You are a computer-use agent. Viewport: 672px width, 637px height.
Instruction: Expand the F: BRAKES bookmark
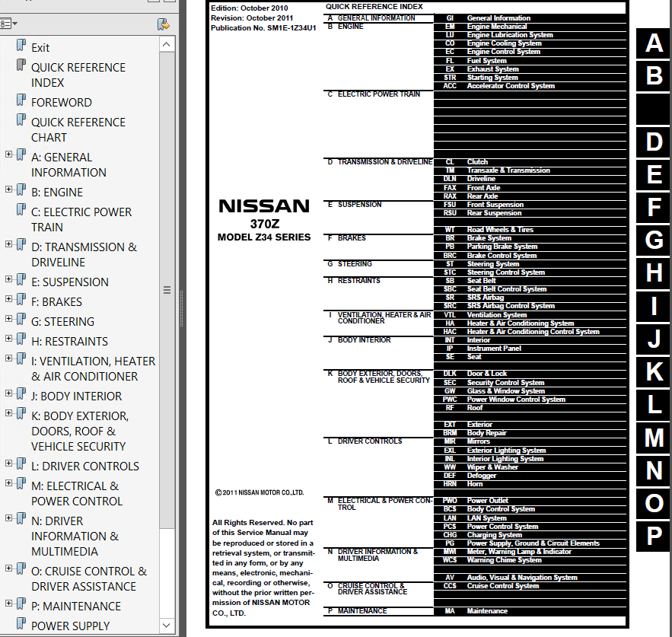tap(8, 299)
